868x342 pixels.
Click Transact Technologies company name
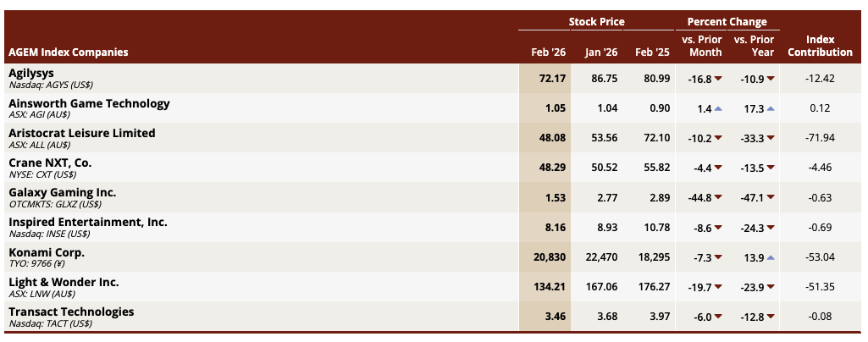(71, 312)
